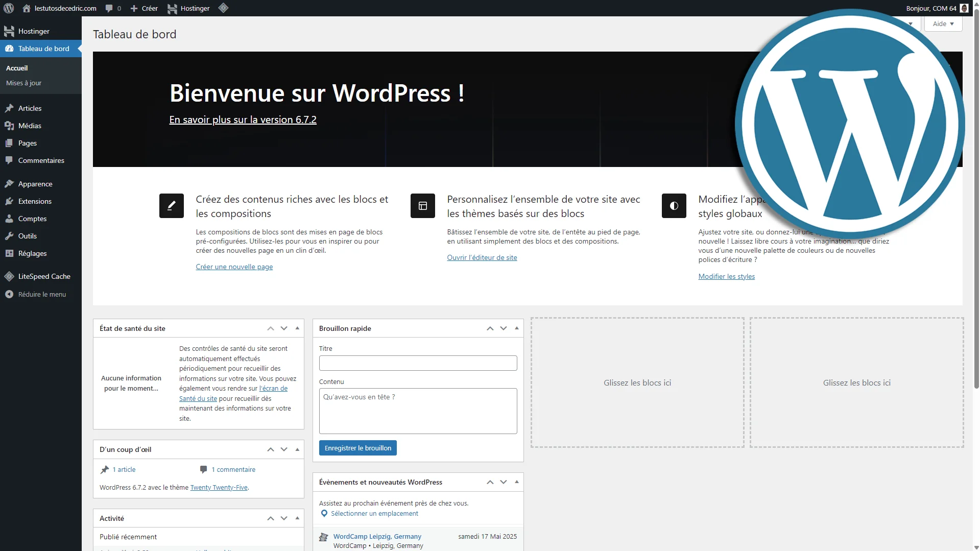Click the location pin to select an emplacement
The image size is (980, 551).
coord(324,513)
